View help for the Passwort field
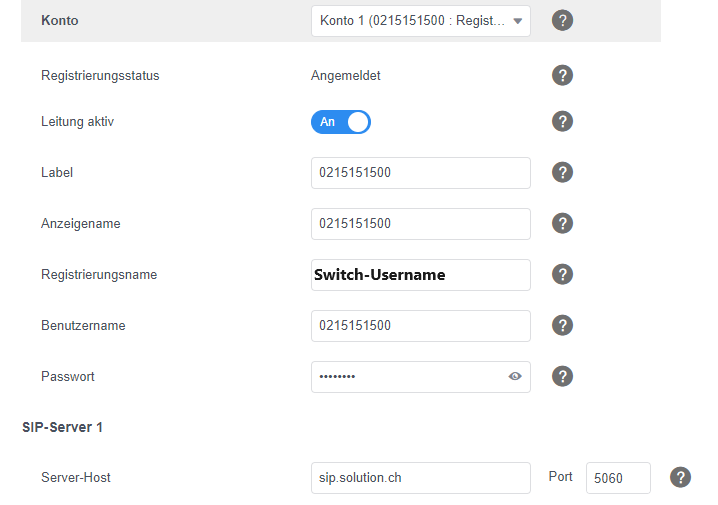 (562, 376)
